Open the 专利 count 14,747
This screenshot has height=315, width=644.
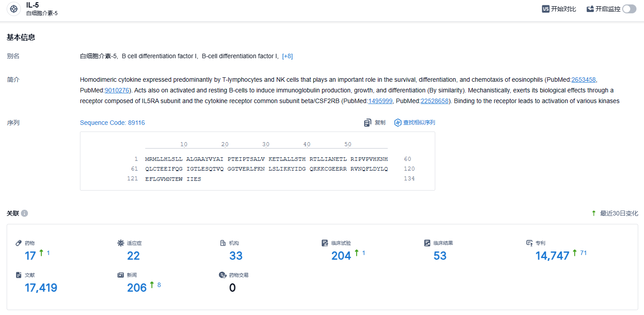552,256
